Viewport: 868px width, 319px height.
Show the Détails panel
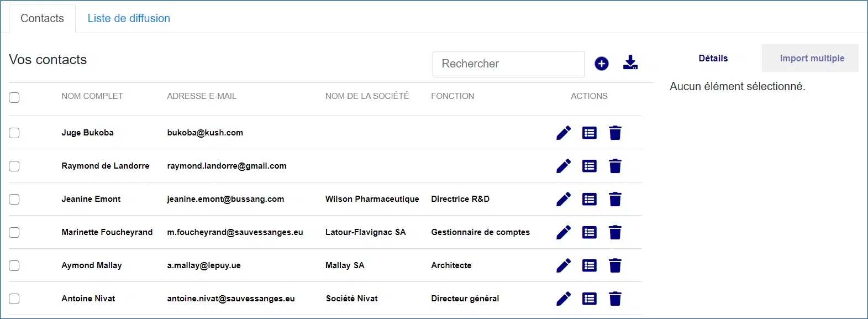[713, 58]
